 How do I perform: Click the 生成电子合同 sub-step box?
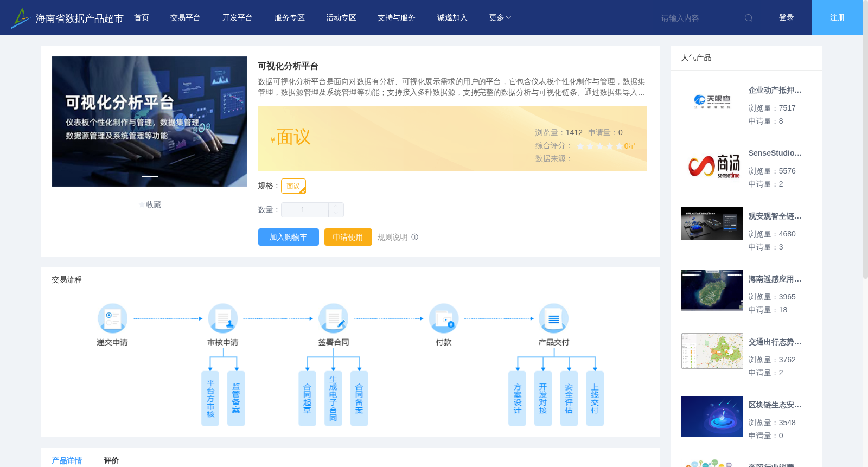click(x=333, y=399)
